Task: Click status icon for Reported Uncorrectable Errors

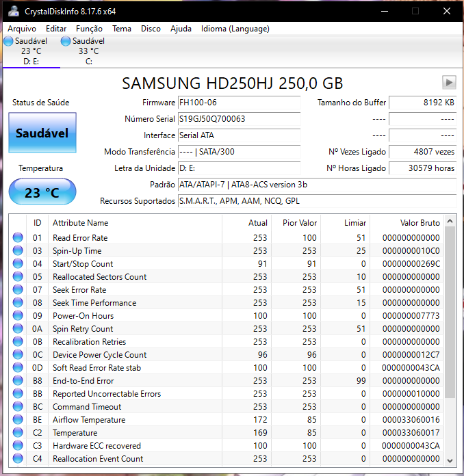Action: pos(18,393)
